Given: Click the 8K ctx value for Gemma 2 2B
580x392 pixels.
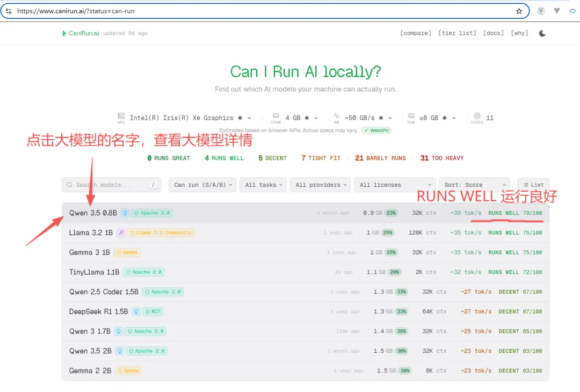Looking at the screenshot, I should [x=436, y=371].
